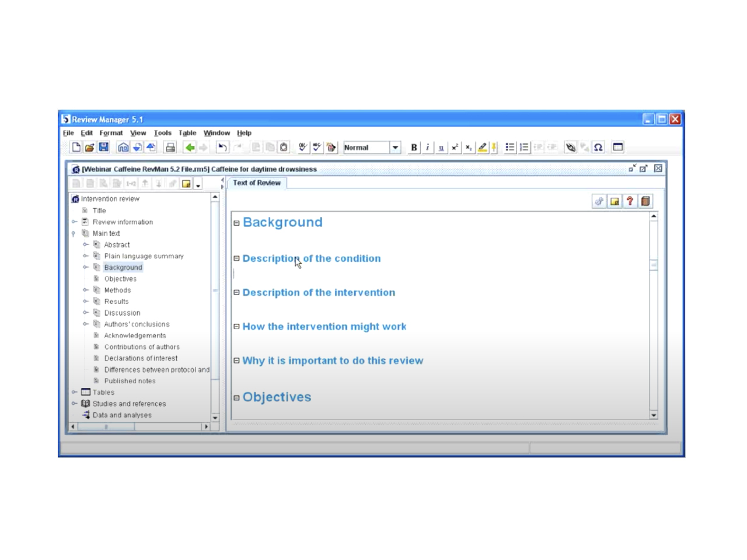Image resolution: width=747 pixels, height=560 pixels.
Task: Click the New review document icon
Action: pos(76,148)
